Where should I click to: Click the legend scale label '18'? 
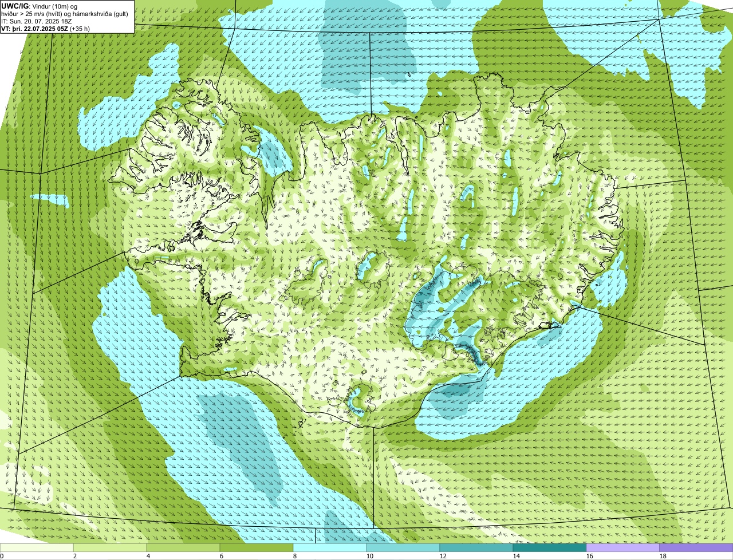(x=663, y=556)
